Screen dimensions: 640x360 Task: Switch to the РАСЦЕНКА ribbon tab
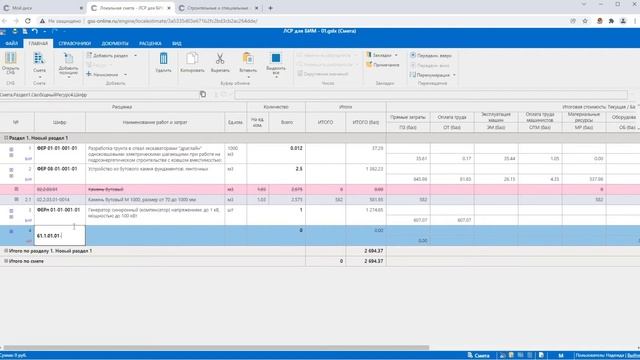[x=150, y=43]
